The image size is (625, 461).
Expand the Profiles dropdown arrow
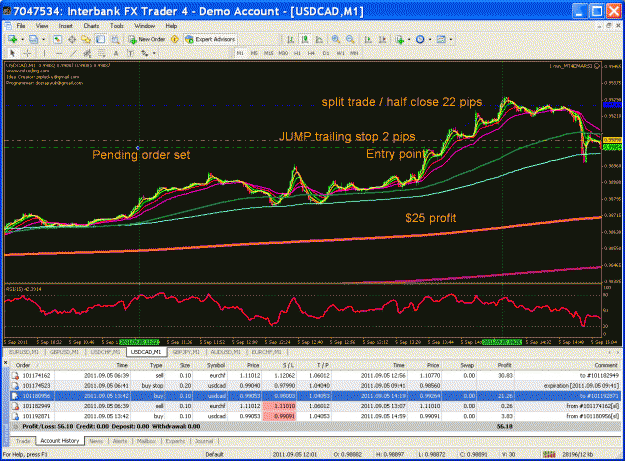[43, 39]
